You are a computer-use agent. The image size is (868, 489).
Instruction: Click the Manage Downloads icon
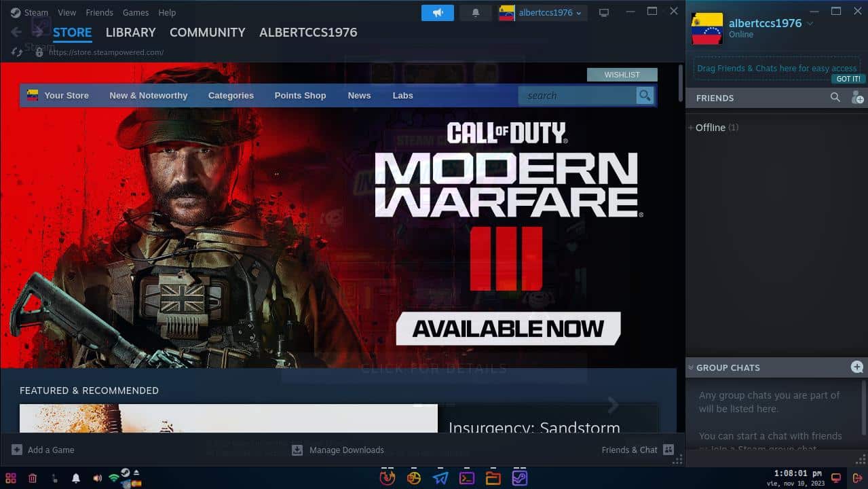coord(297,450)
